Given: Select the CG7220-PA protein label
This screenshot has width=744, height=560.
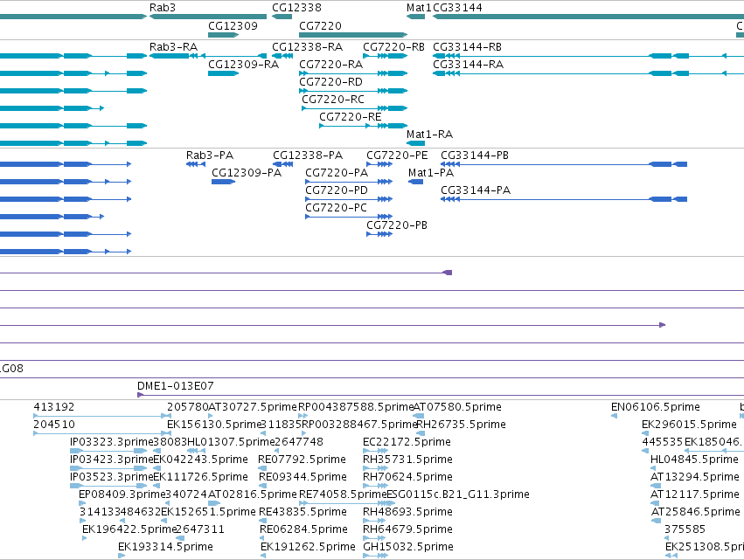Looking at the screenshot, I should click(x=337, y=173).
